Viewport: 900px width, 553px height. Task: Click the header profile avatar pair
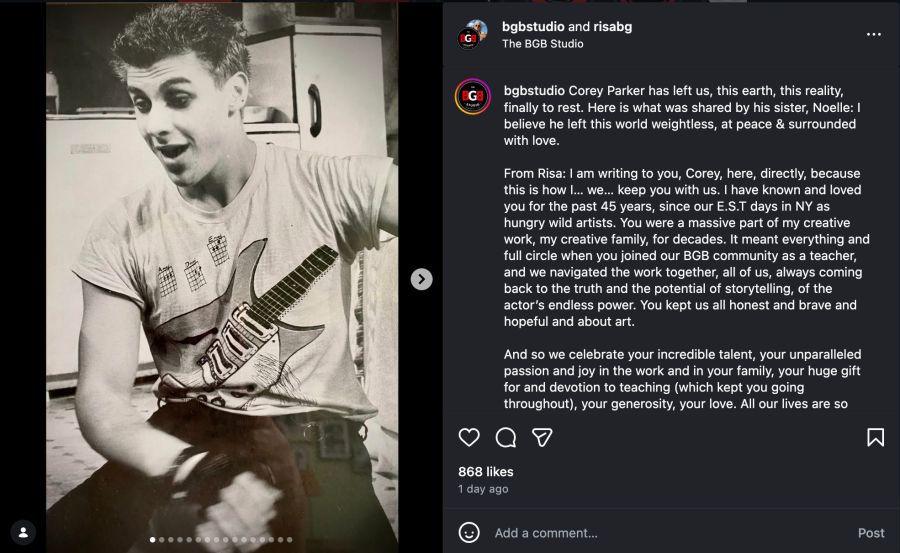tap(473, 34)
